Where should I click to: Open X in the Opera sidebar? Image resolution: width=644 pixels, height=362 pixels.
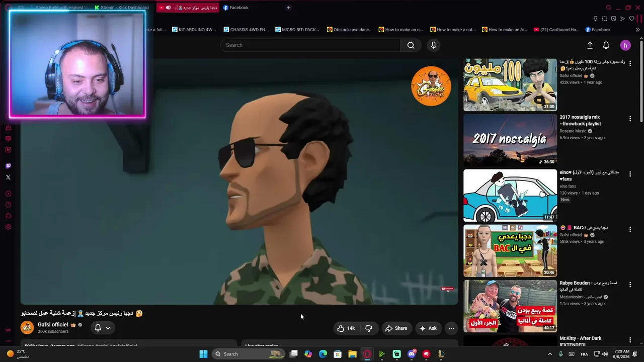click(8, 177)
